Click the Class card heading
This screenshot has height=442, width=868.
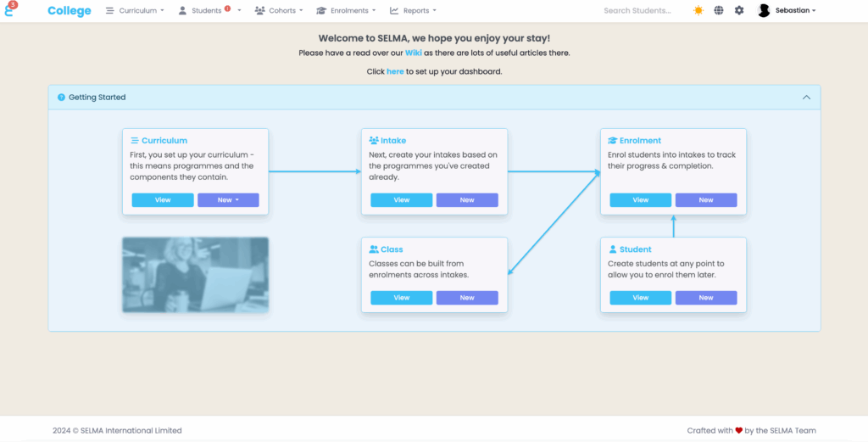click(392, 249)
